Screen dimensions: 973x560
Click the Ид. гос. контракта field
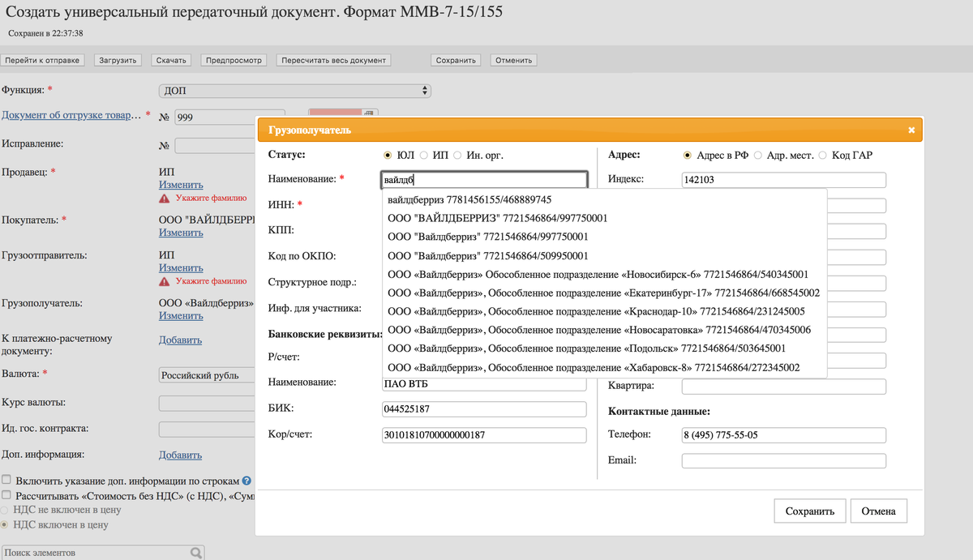pyautogui.click(x=208, y=429)
